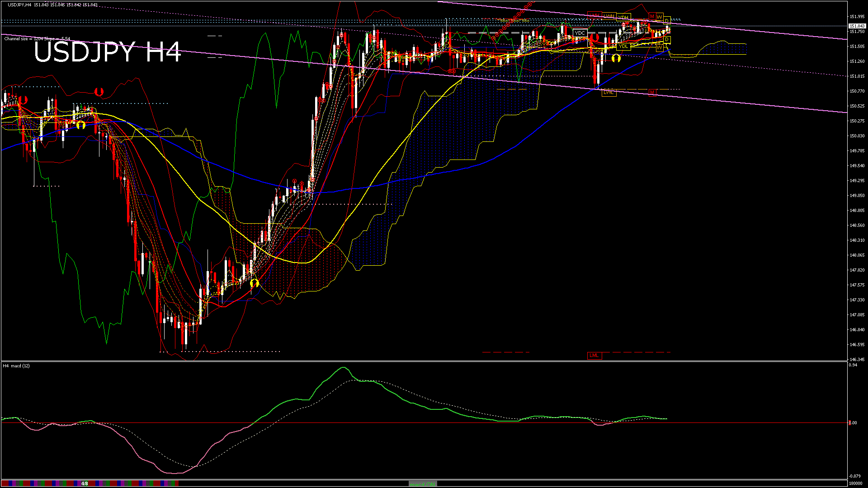Click the yellow arrow marker near 147.575 level
This screenshot has width=868, height=488.
[254, 283]
